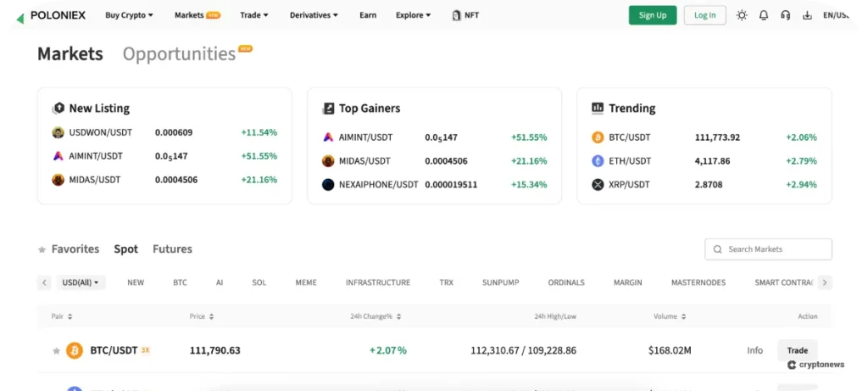Click Trade button for BTC/USDT
The width and height of the screenshot is (868, 391).
pos(797,350)
